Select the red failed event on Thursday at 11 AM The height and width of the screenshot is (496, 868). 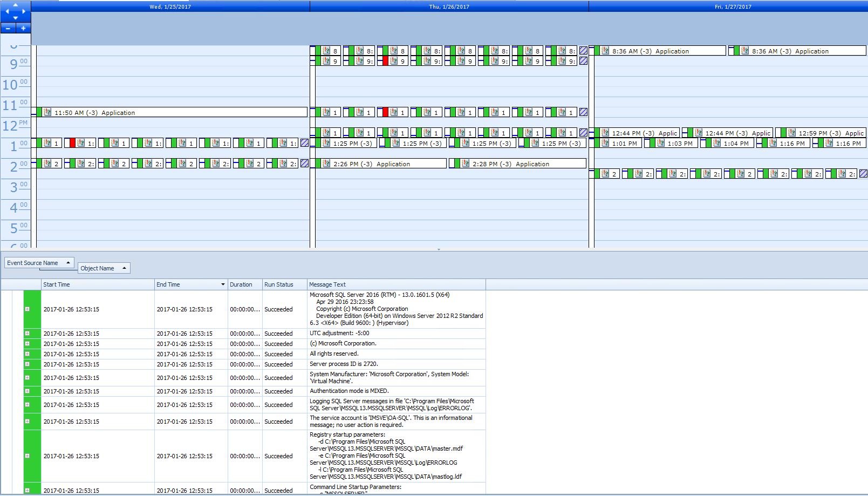coord(392,112)
